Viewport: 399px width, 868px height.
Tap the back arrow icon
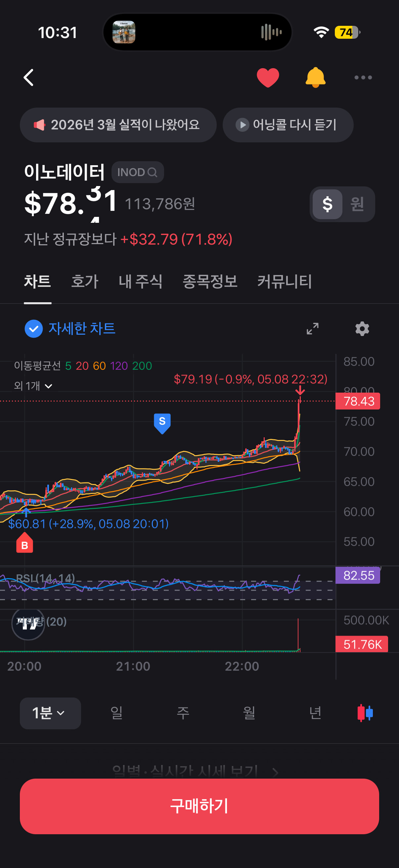pyautogui.click(x=29, y=77)
